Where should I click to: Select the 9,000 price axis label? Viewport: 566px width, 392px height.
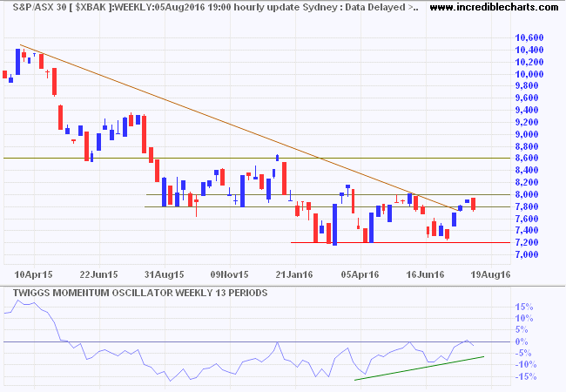tap(529, 134)
